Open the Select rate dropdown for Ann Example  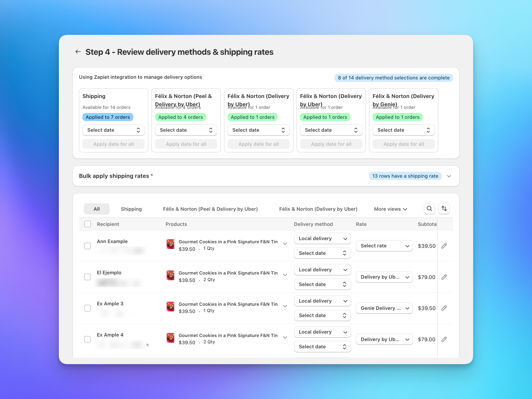click(384, 246)
